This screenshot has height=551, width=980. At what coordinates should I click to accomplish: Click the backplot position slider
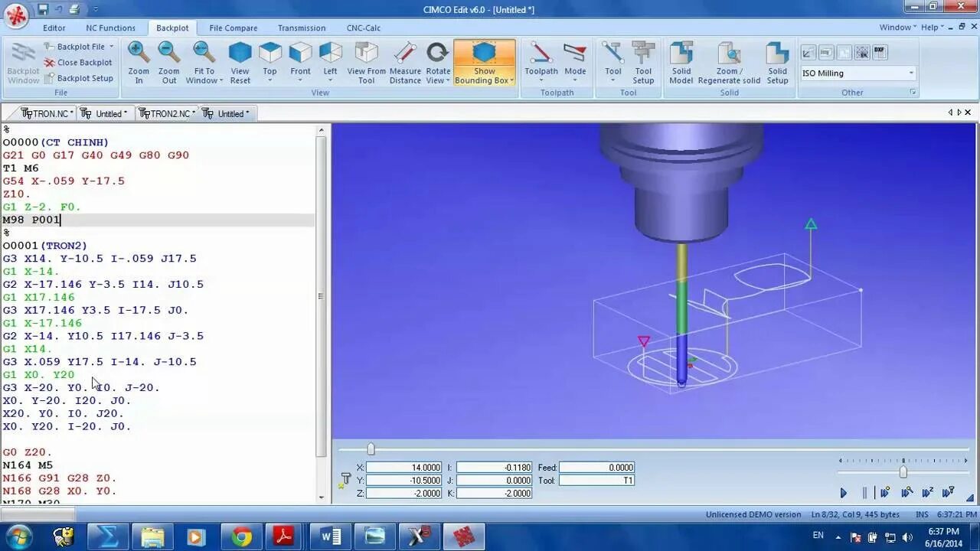[371, 449]
